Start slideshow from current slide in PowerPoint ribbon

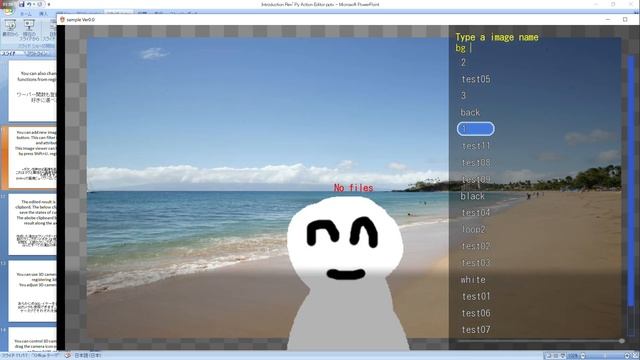(x=29, y=29)
